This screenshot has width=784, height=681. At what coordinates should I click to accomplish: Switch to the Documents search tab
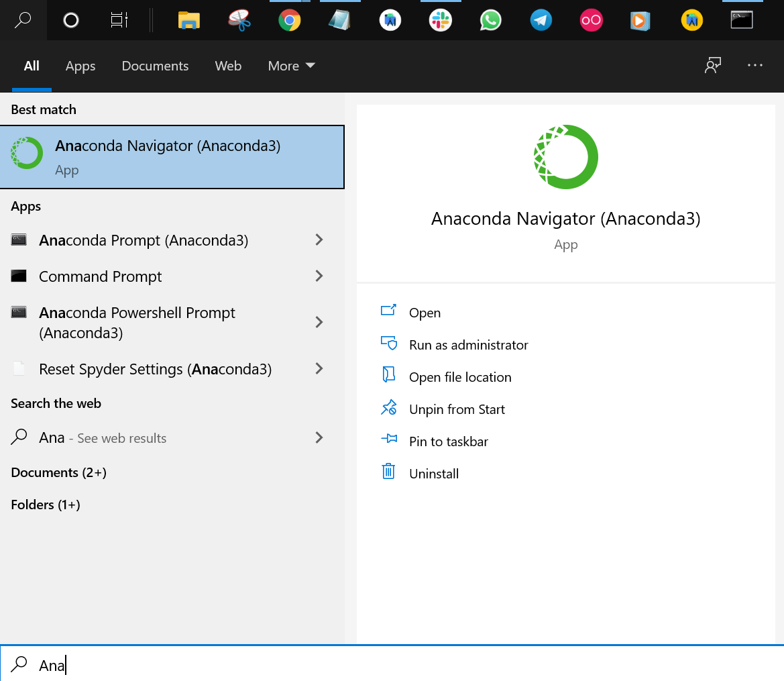click(155, 66)
